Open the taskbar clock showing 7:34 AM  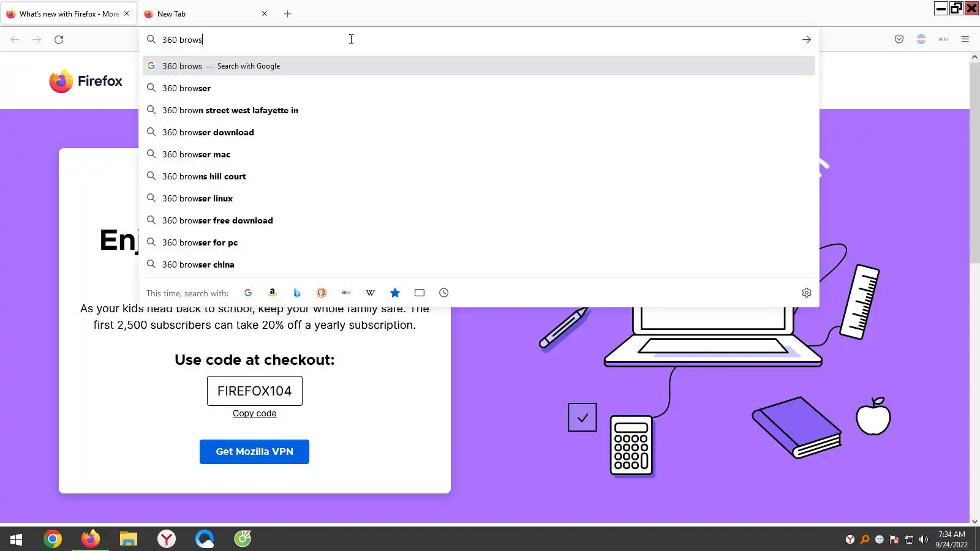point(952,539)
